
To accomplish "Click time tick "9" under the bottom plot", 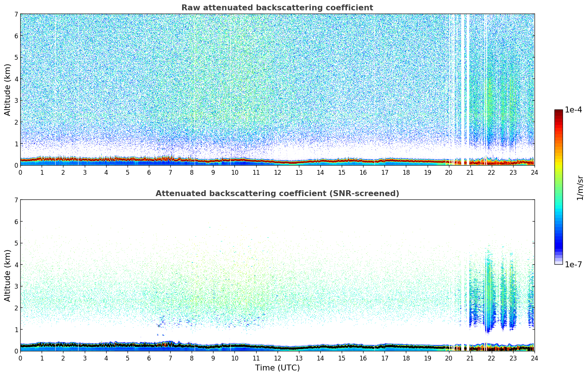I will click(213, 358).
